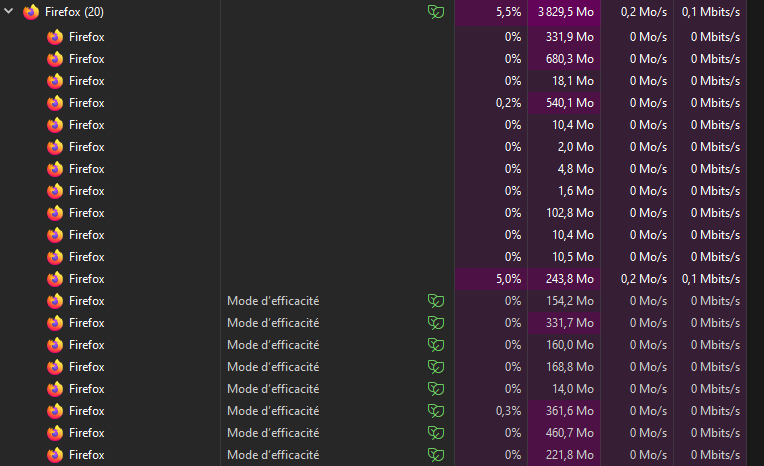Click "Mode d'efficacité" status on the 460,7 Mo row
This screenshot has height=466, width=764.
[x=273, y=433]
